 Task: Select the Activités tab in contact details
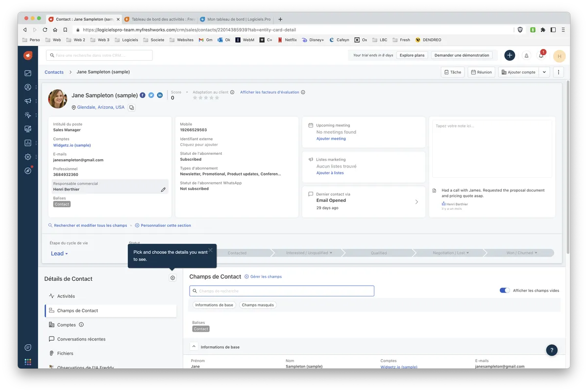click(66, 296)
